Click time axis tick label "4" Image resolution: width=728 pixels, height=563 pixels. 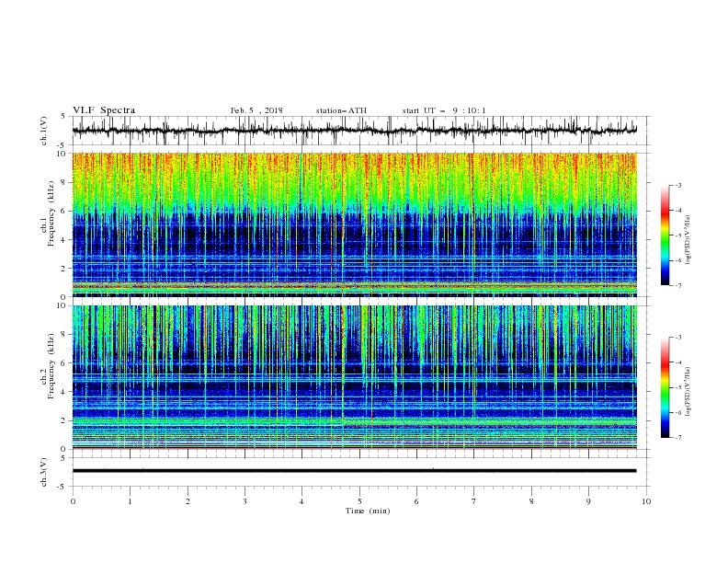click(301, 501)
